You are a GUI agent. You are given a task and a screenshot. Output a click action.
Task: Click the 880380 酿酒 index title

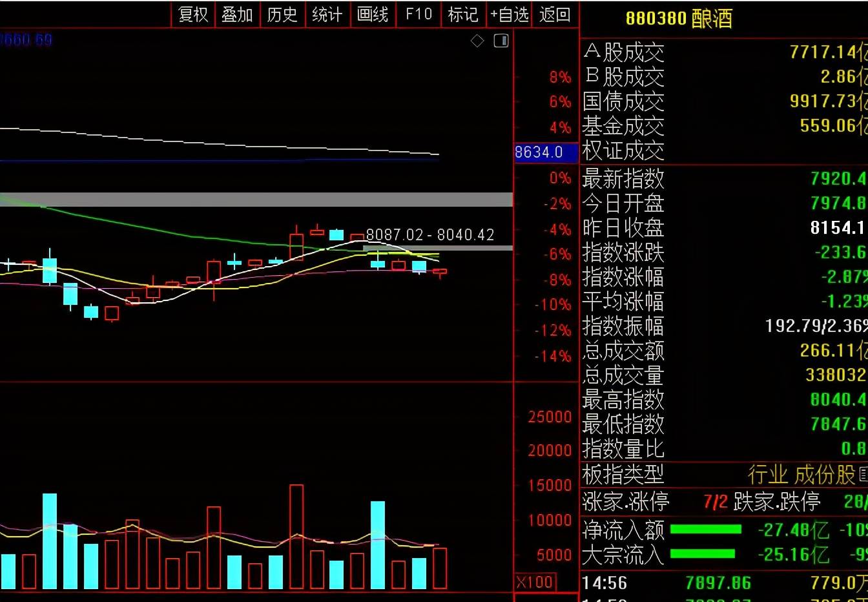[x=679, y=19]
